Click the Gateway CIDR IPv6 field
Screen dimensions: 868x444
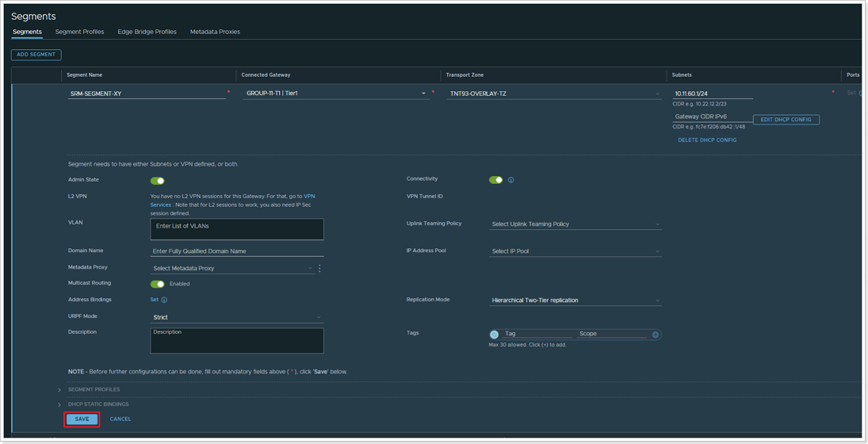pos(713,117)
